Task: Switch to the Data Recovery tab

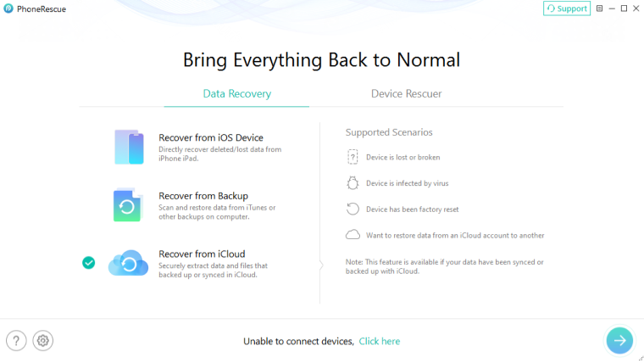Action: pos(236,93)
